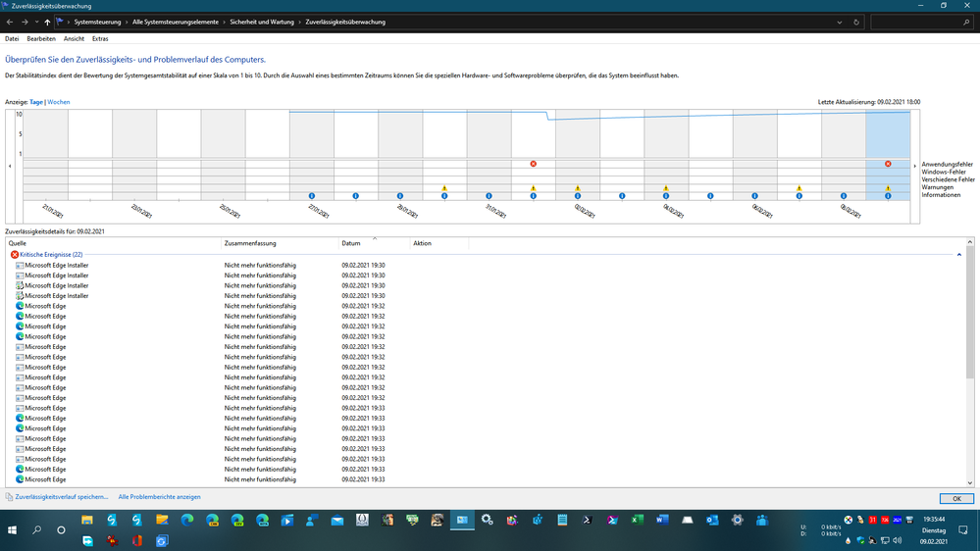This screenshot has height=551, width=980.
Task: Open the Bearbeiten menu
Action: (x=41, y=39)
